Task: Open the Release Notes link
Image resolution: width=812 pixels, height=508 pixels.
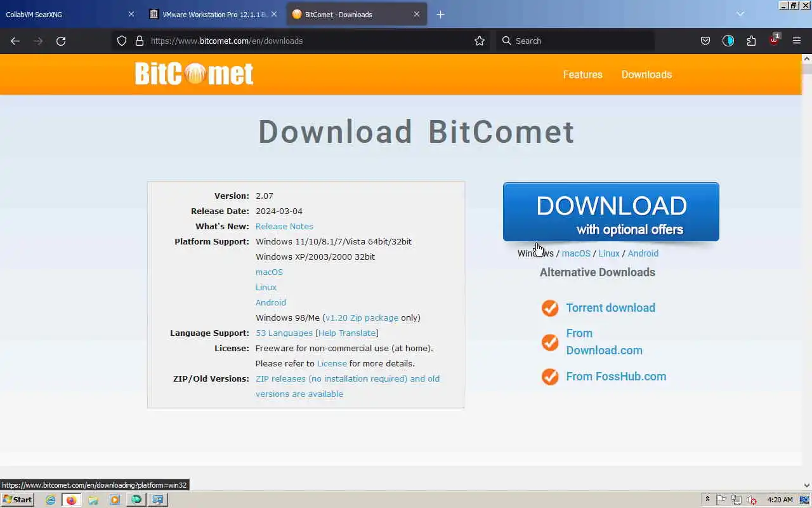Action: point(284,226)
